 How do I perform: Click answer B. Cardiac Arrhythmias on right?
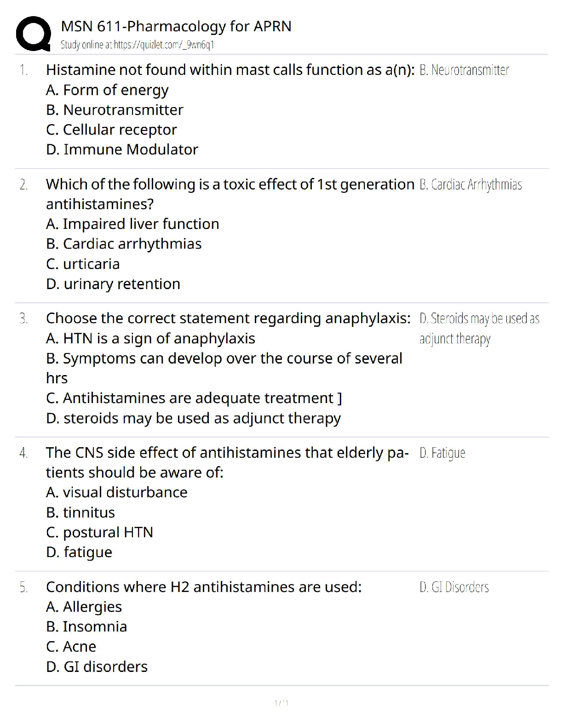tap(471, 184)
